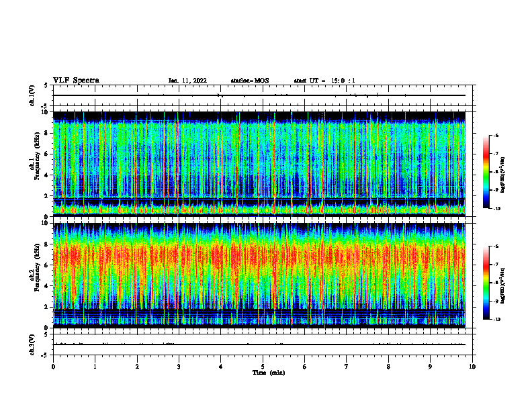Click the 'VLF Spectra' title text
The image size is (532, 411).
(76, 81)
